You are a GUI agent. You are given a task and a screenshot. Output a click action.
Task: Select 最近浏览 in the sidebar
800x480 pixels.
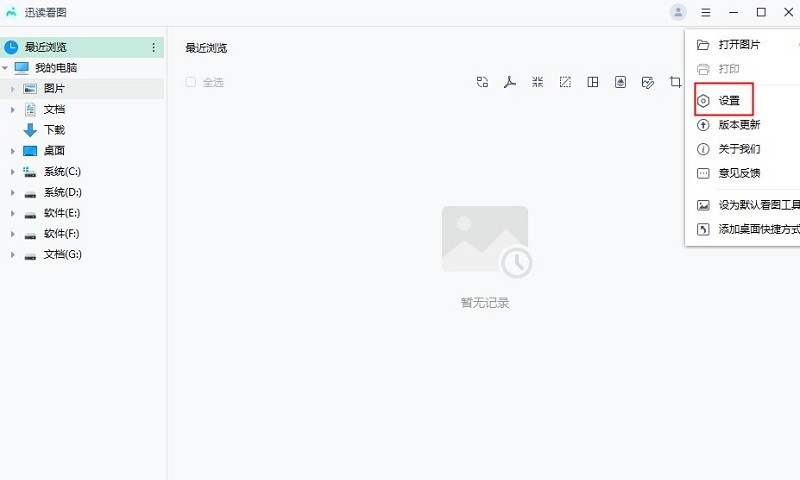pyautogui.click(x=82, y=47)
